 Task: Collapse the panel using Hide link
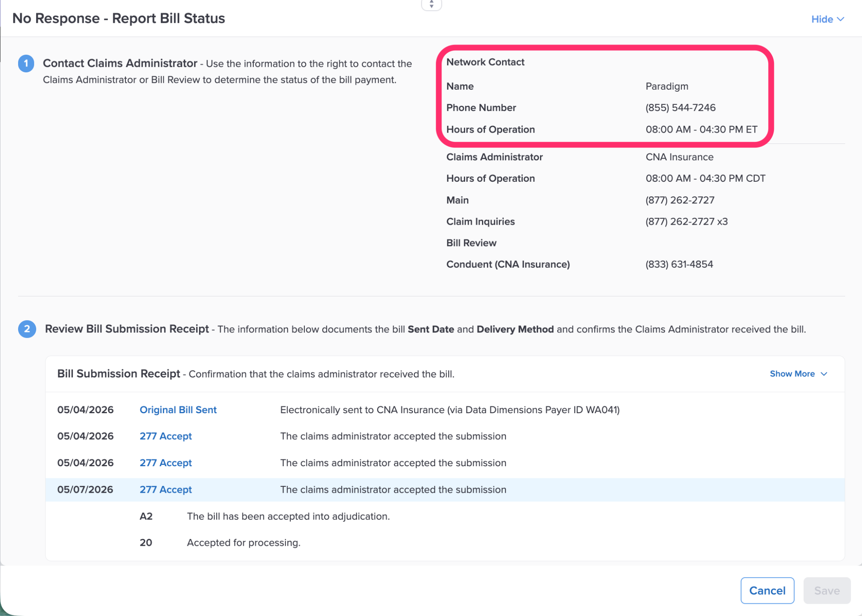pyautogui.click(x=827, y=19)
